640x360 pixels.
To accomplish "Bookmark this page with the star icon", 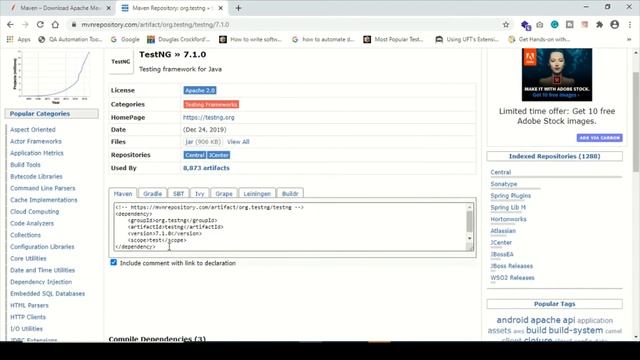I will click(x=506, y=24).
